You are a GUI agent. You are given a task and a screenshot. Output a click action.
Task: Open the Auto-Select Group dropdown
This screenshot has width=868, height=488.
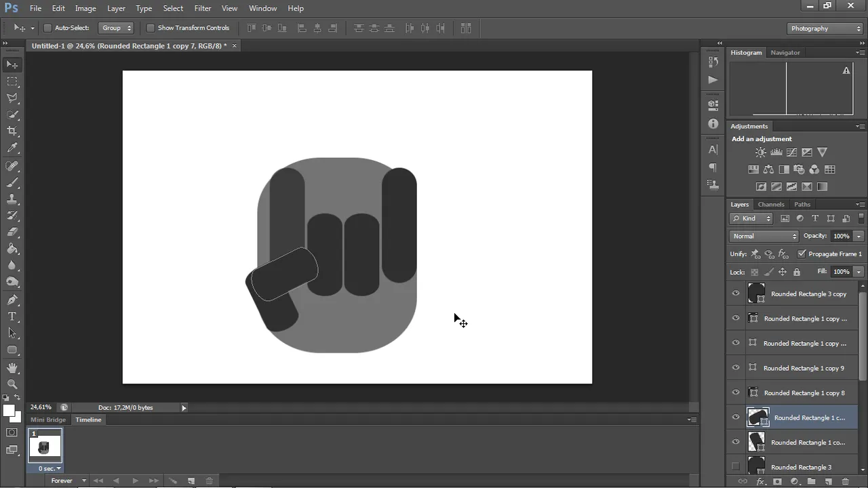coord(117,28)
